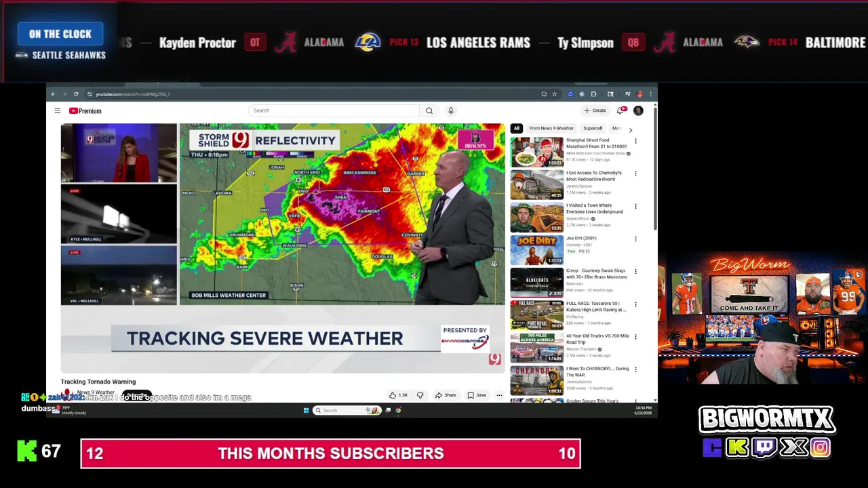The image size is (868, 488).
Task: Open the 40 Year Old Trucks title link
Action: (x=597, y=339)
